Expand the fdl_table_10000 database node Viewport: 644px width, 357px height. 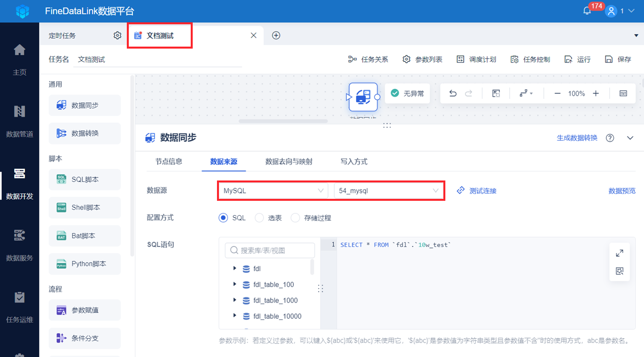coord(234,316)
